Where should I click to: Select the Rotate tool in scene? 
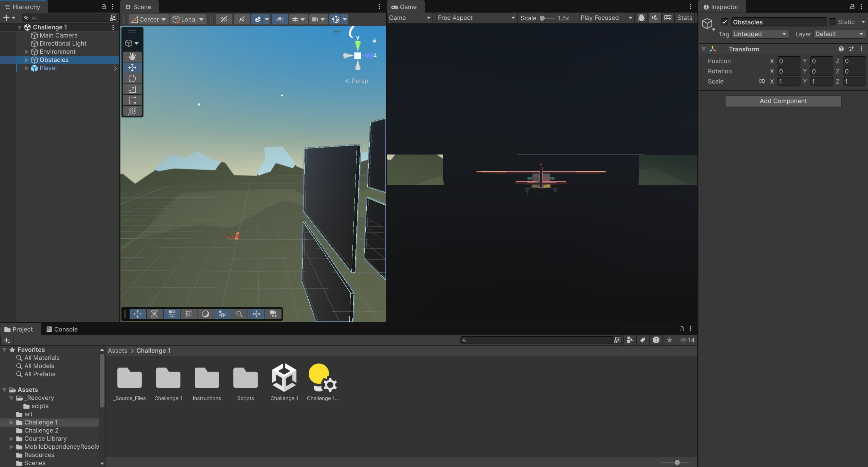(x=132, y=78)
